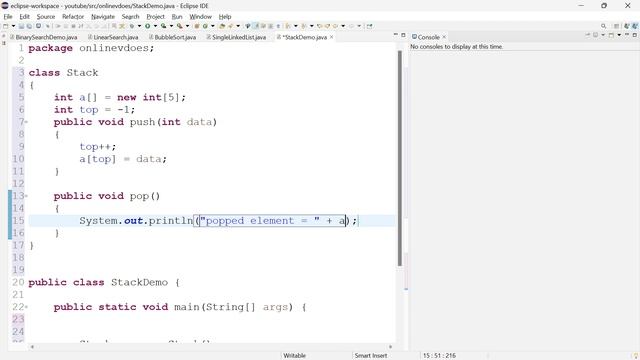Viewport: 640px width, 360px height.
Task: Collapse the pop method fold at line 13
Action: pyautogui.click(x=27, y=196)
